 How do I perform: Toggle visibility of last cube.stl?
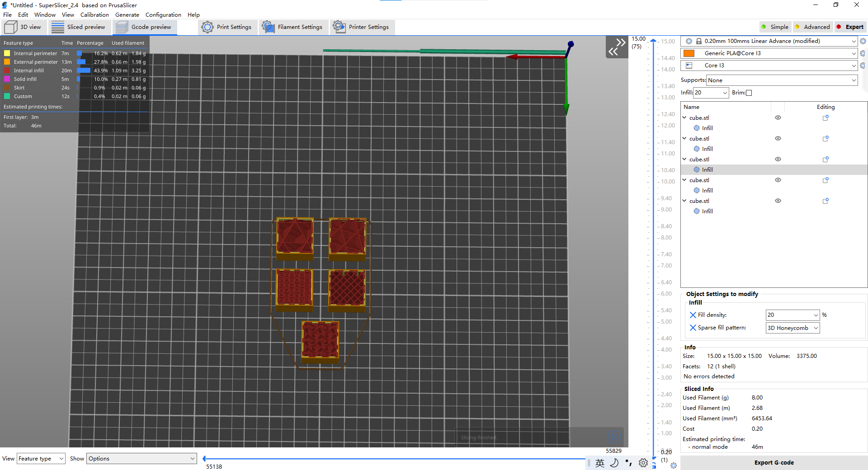778,201
